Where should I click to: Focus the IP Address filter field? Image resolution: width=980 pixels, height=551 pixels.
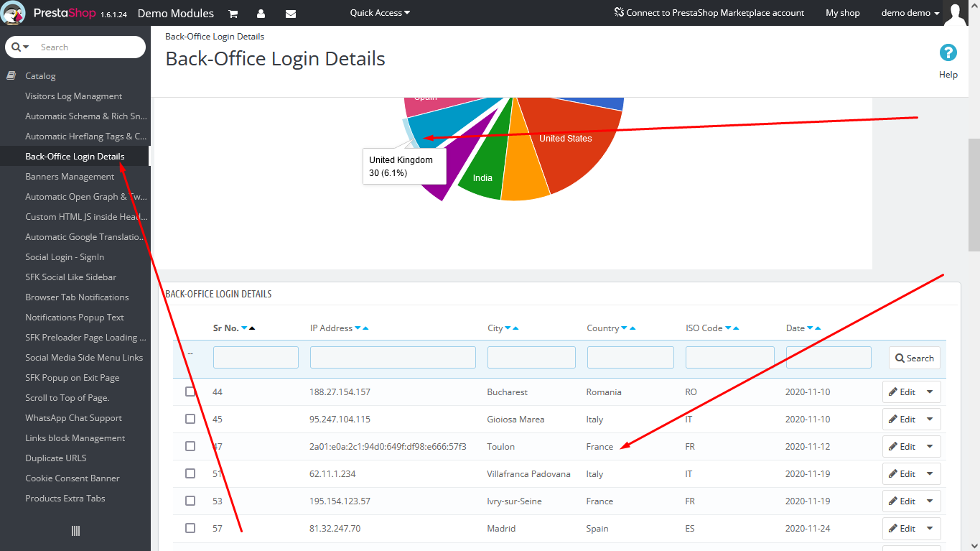point(393,358)
